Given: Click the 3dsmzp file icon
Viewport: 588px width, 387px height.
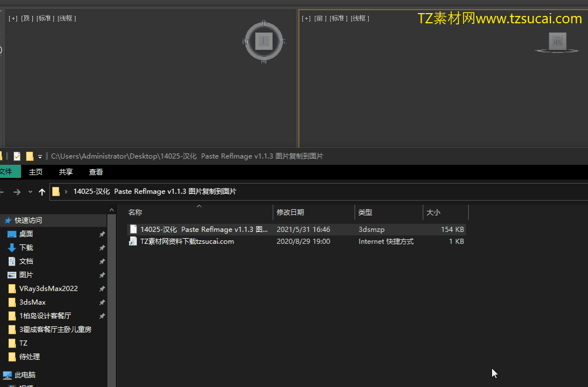Looking at the screenshot, I should tap(133, 229).
